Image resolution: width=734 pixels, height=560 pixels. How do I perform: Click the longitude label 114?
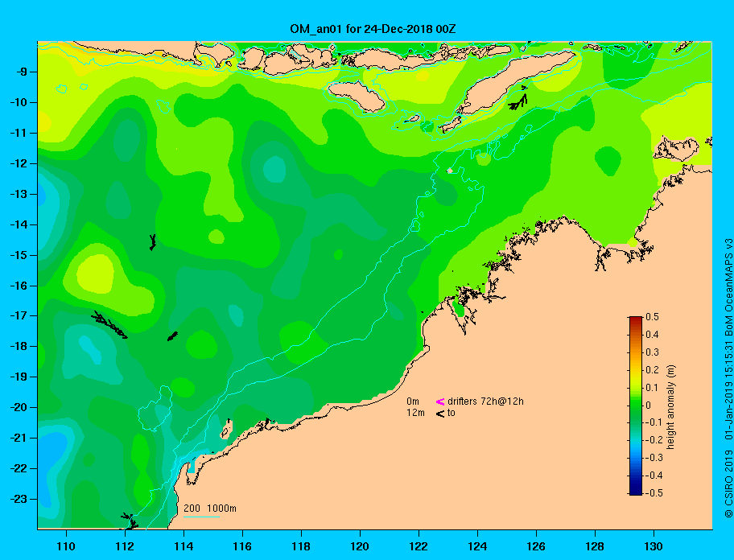click(183, 546)
